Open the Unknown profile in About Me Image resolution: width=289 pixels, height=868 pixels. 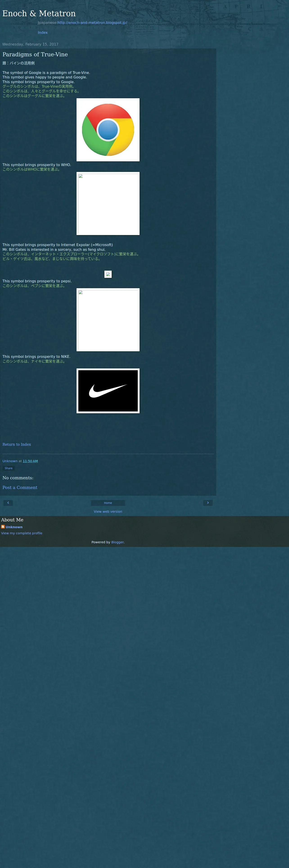pos(14,527)
